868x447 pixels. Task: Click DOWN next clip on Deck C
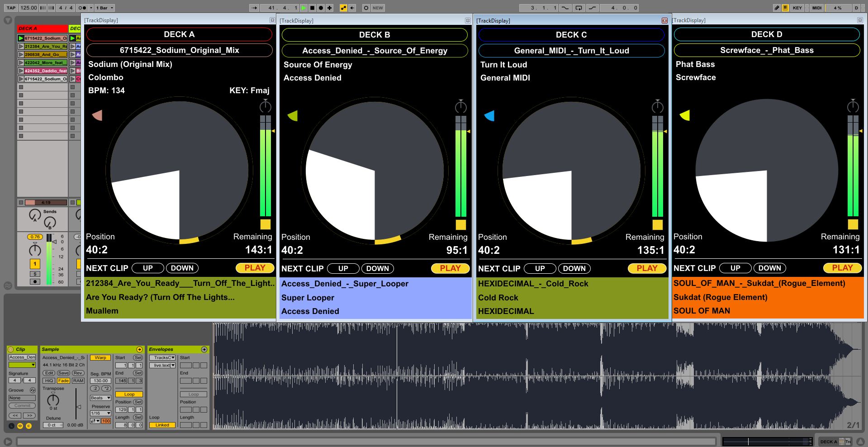[574, 268]
